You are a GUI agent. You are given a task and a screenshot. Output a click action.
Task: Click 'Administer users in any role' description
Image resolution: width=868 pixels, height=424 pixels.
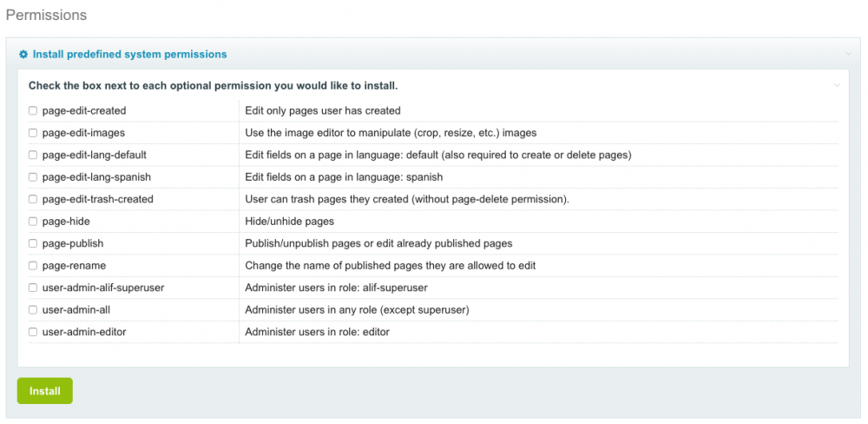(x=357, y=310)
